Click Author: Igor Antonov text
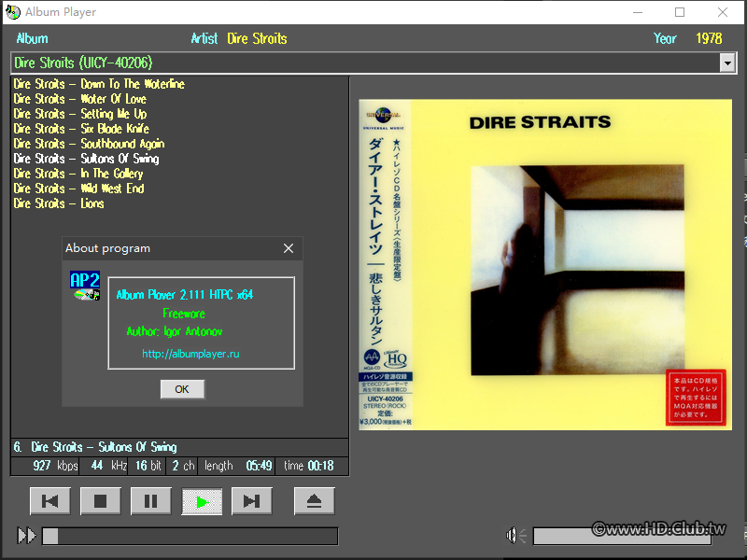The height and width of the screenshot is (560, 747). tap(175, 331)
